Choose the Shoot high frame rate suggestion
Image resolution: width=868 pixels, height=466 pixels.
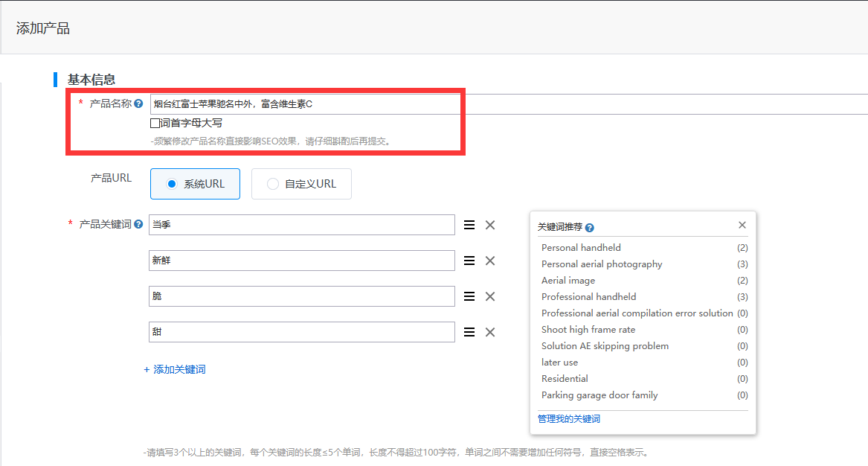(x=588, y=330)
